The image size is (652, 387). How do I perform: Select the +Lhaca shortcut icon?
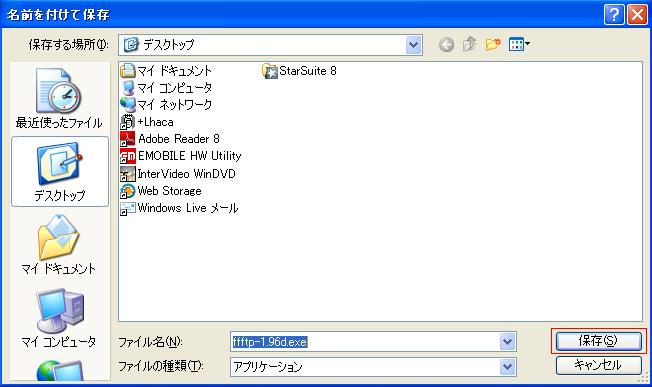[128, 122]
